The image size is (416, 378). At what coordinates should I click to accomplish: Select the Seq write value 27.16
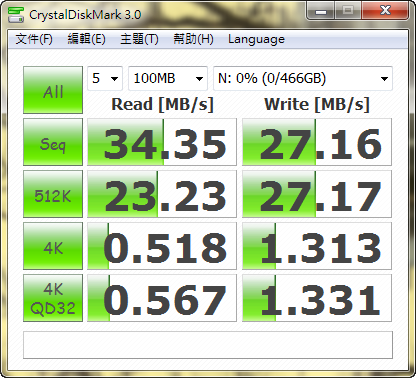pos(317,142)
